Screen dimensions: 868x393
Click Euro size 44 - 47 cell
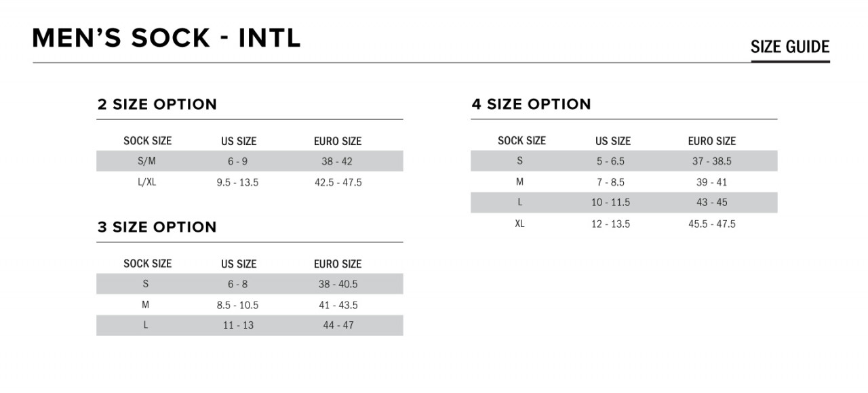[x=338, y=325]
